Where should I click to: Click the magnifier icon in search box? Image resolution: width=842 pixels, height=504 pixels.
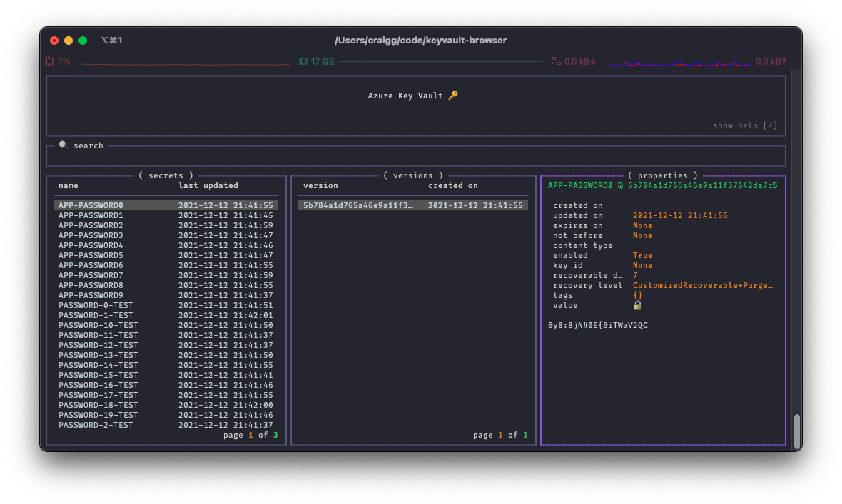(63, 145)
